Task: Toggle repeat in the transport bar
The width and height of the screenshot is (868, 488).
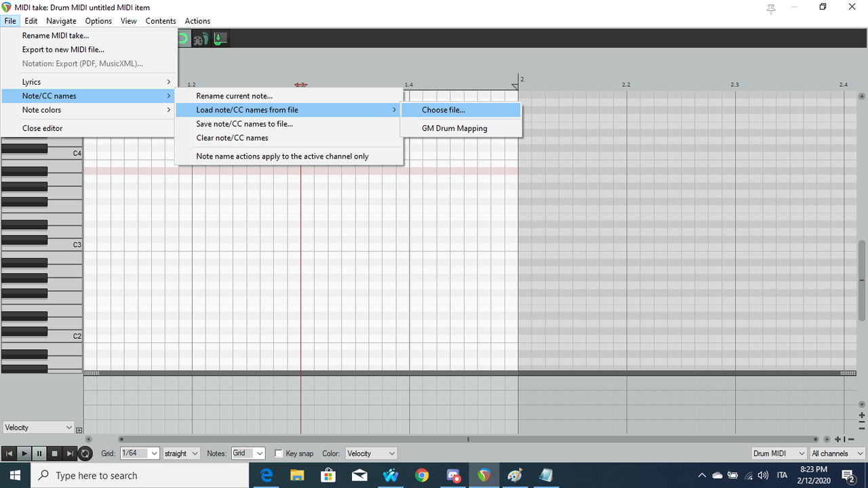Action: tap(85, 453)
